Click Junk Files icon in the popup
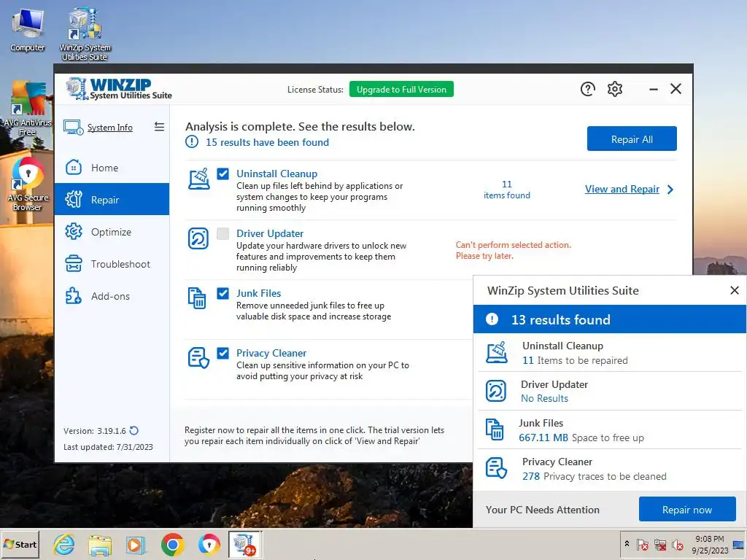Image resolution: width=747 pixels, height=560 pixels. pos(495,429)
